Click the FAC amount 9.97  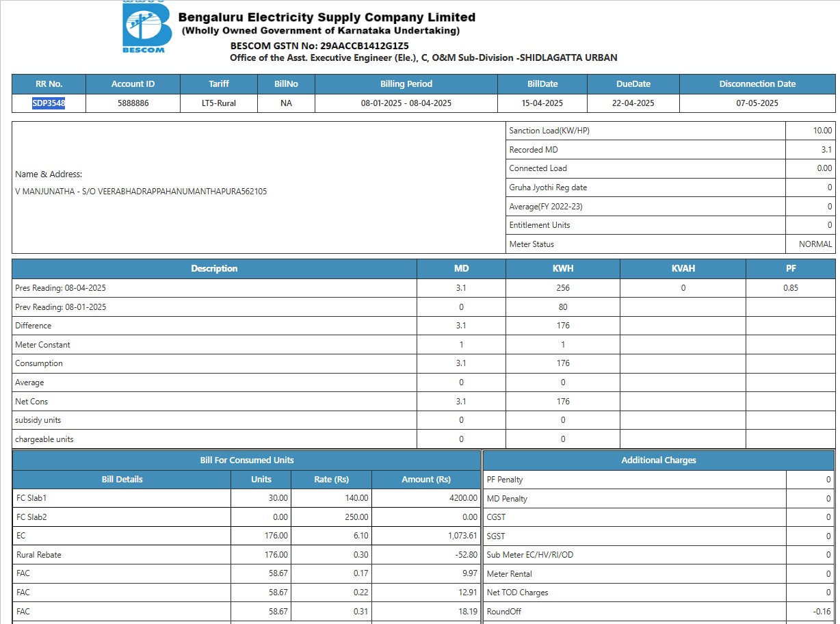click(469, 574)
